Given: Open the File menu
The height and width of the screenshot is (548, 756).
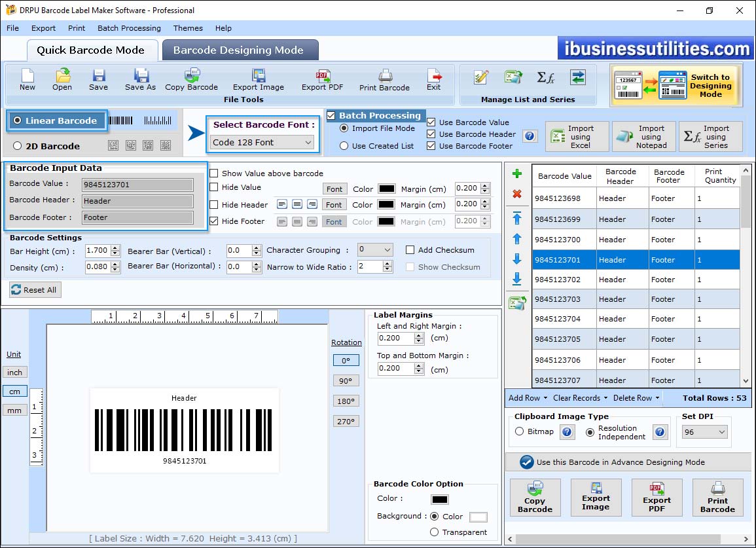Looking at the screenshot, I should pos(12,28).
